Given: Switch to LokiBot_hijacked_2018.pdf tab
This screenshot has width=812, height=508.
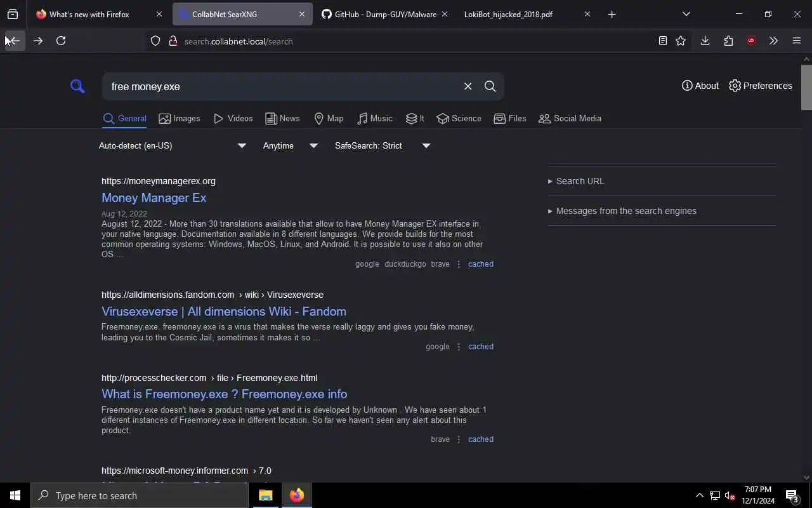Looking at the screenshot, I should [x=508, y=14].
